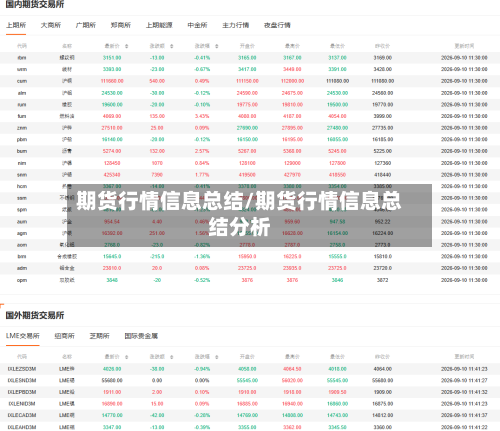
Task: Click the rbm code cell
Action: [22, 58]
